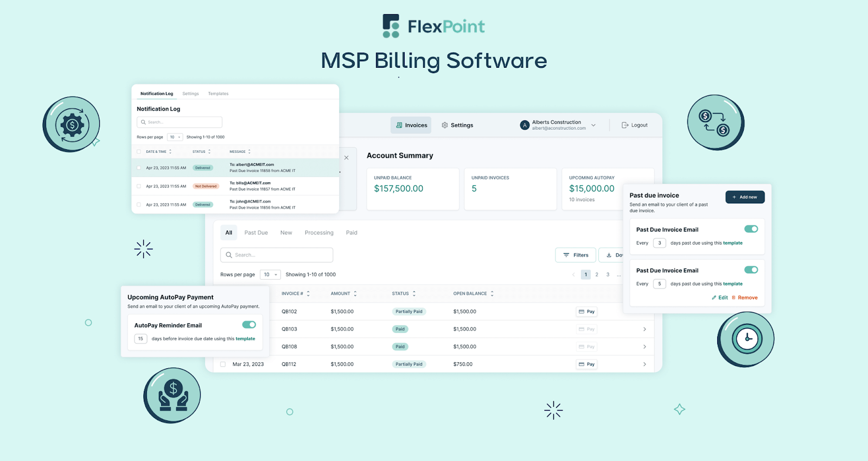Click the dimmed Pay button for QB108

pos(586,347)
